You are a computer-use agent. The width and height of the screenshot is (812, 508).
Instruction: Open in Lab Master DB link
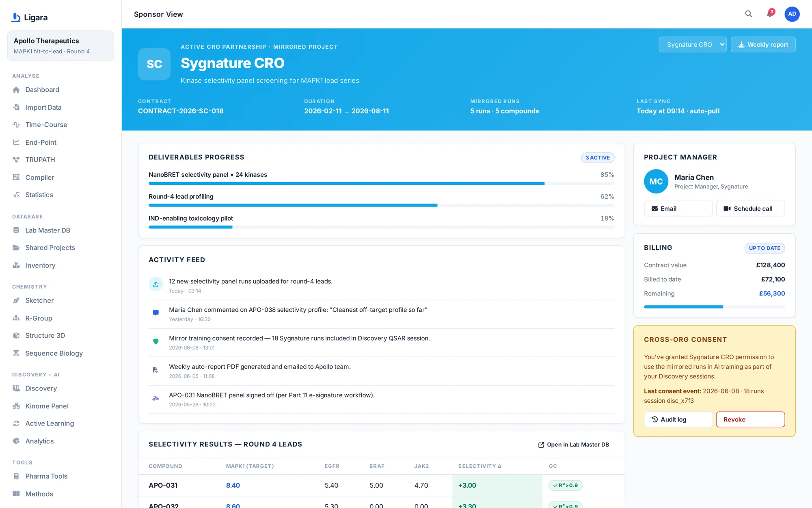pos(573,445)
